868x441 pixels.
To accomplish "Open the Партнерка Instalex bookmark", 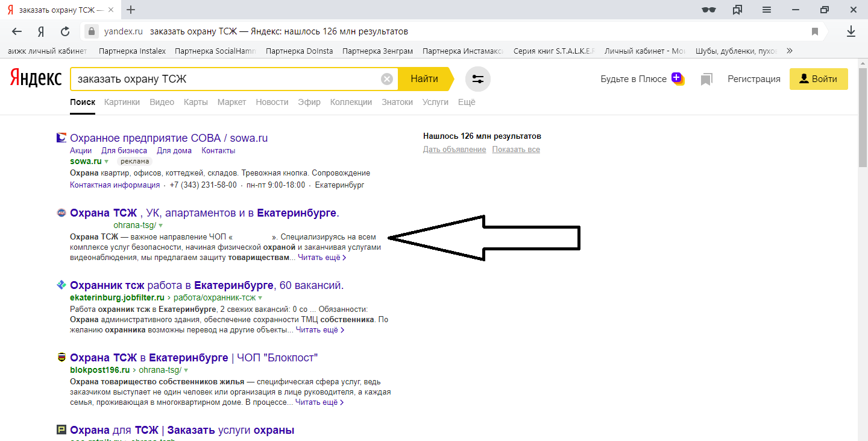I will pyautogui.click(x=132, y=51).
